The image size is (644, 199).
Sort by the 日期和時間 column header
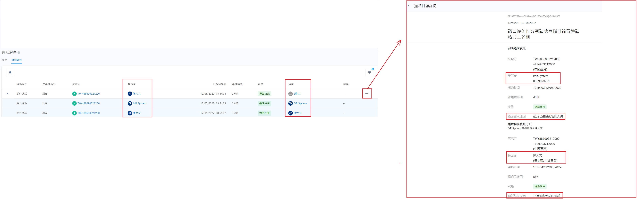(x=219, y=84)
